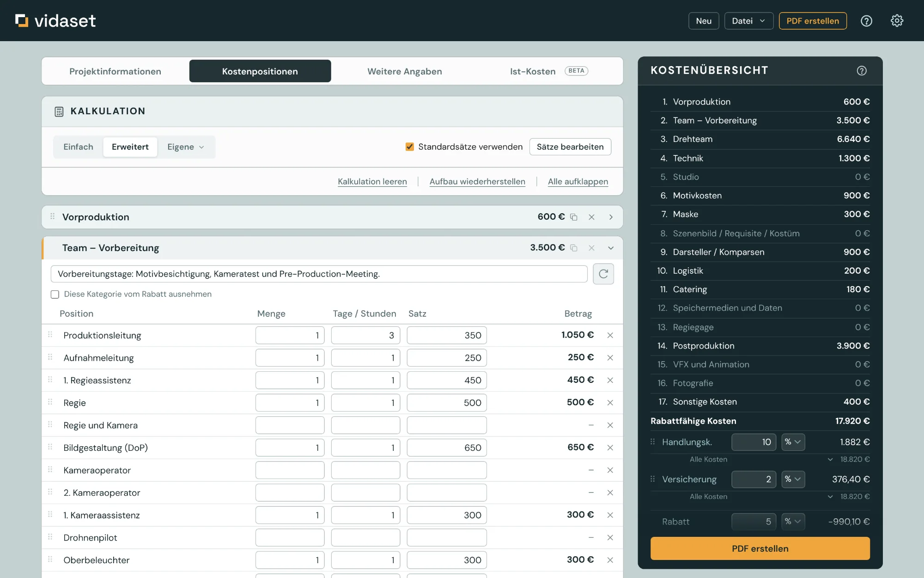Click drag handle beside Vorproduktion
Screen dimensions: 924x578
coord(53,216)
